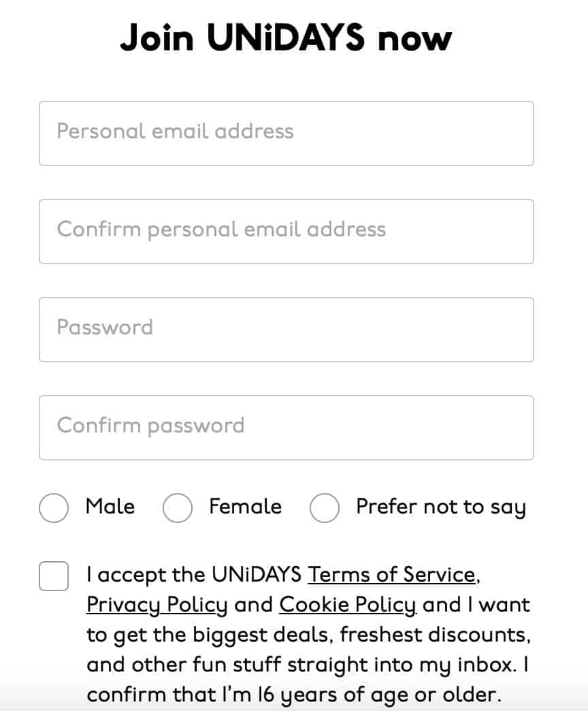Click the 'Prefer not to say' label text
The width and height of the screenshot is (588, 711).
[x=441, y=507]
